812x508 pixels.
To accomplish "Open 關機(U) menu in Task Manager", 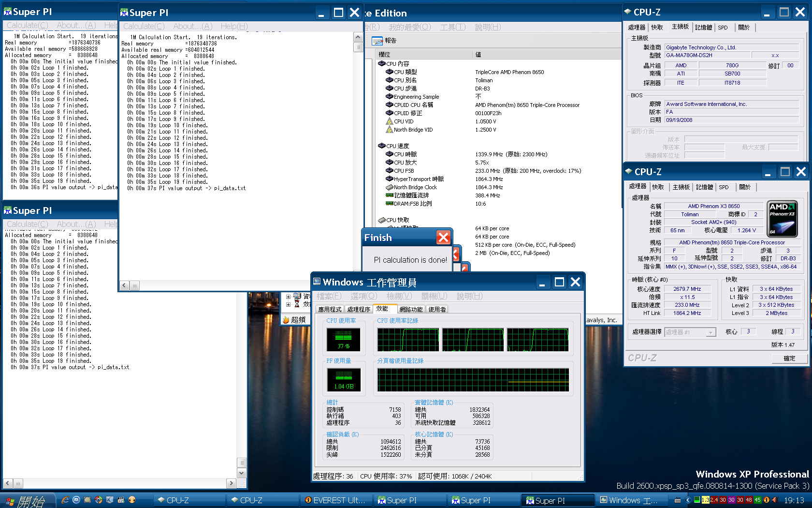I will point(435,296).
